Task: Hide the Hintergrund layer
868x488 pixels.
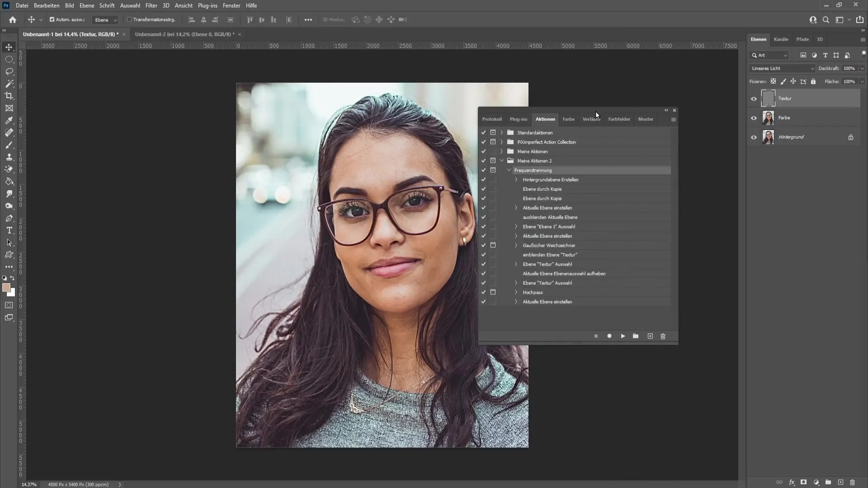Action: pos(754,137)
